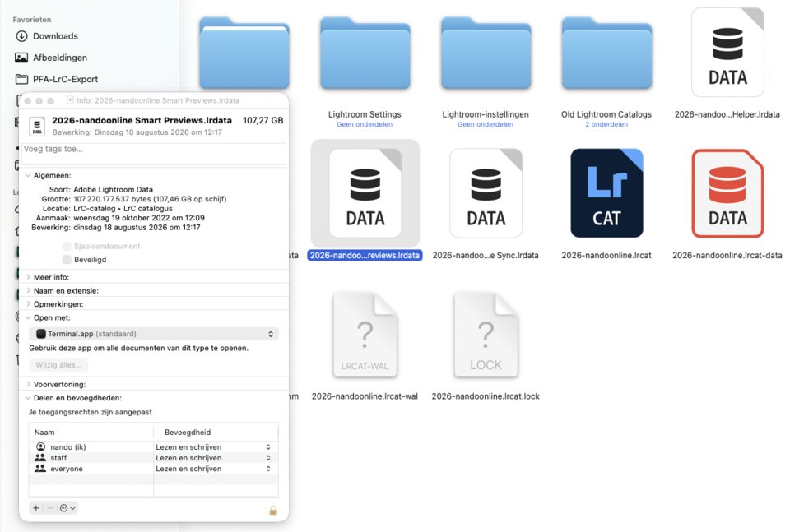790x532 pixels.
Task: Enable the Beveiligd checkbox
Action: point(67,260)
